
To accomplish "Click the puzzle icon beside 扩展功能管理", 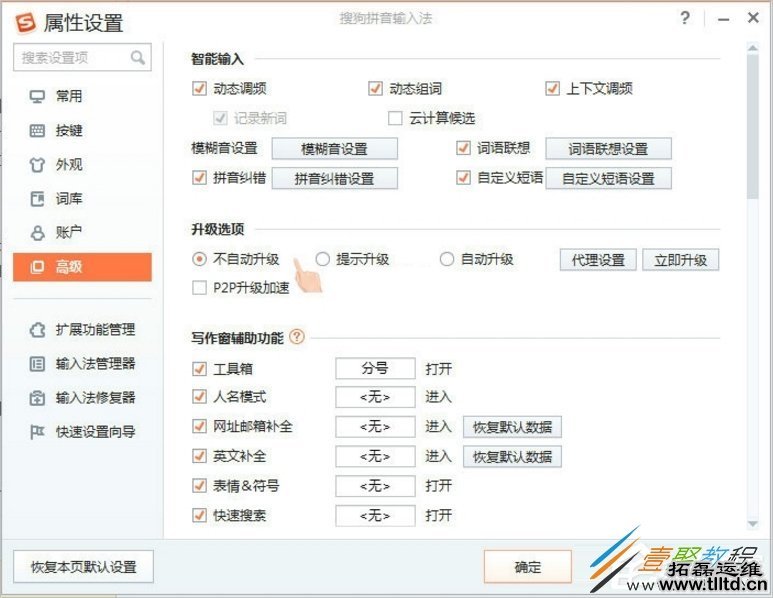I will 37,329.
